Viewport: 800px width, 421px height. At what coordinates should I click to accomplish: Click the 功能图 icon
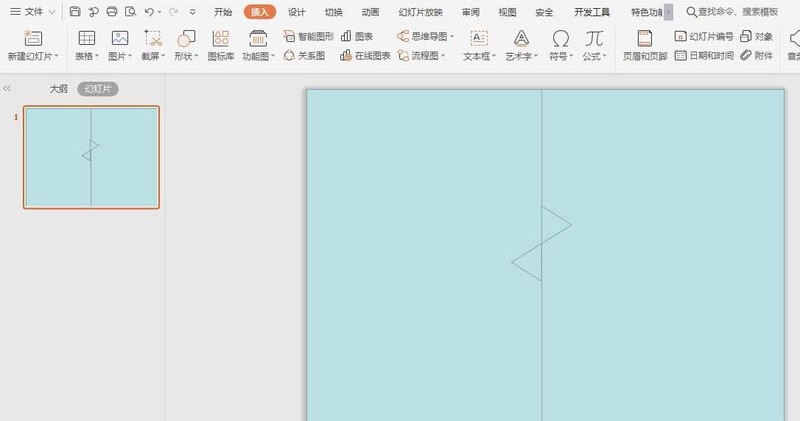point(258,38)
